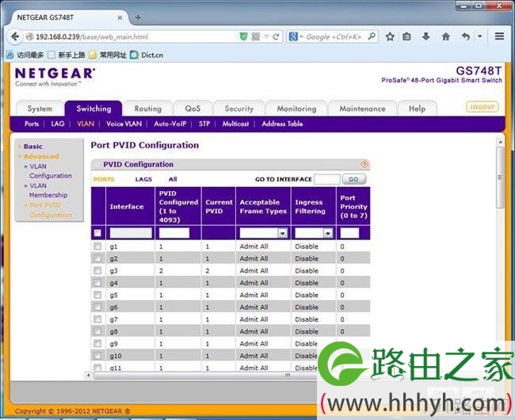Open the hamburger menu icon
The image size is (515, 420).
tap(499, 36)
